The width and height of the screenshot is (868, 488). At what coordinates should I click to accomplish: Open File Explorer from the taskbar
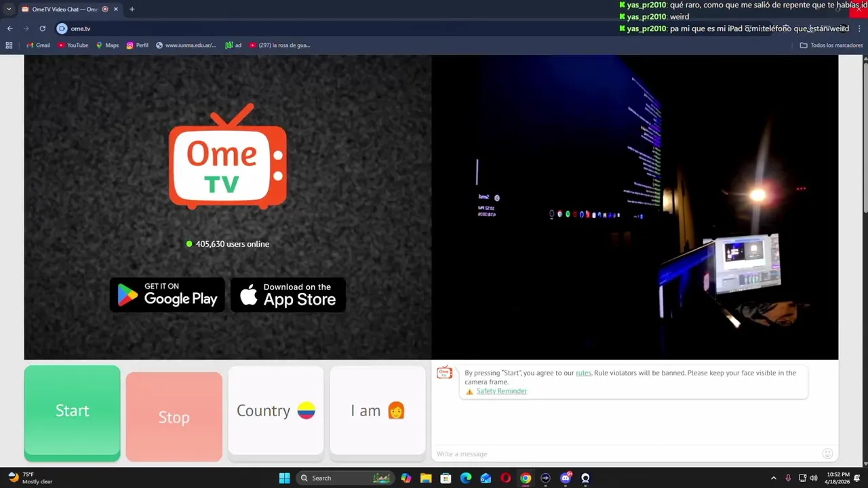426,478
